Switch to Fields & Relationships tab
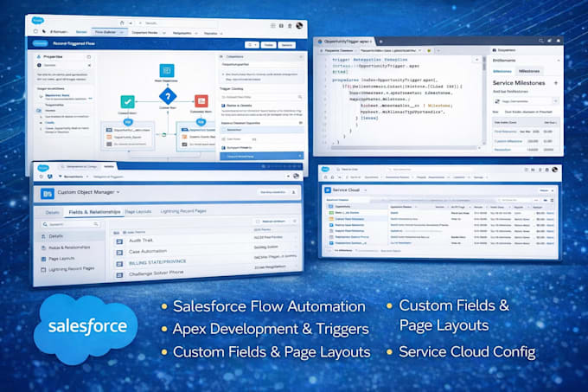The height and width of the screenshot is (392, 588). tap(94, 212)
